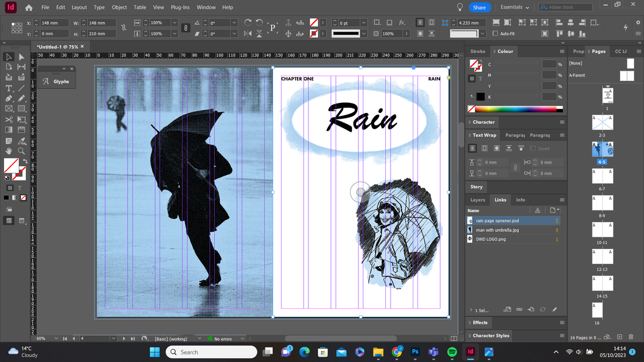
Task: Select the Eyedropper tool
Action: click(21, 141)
